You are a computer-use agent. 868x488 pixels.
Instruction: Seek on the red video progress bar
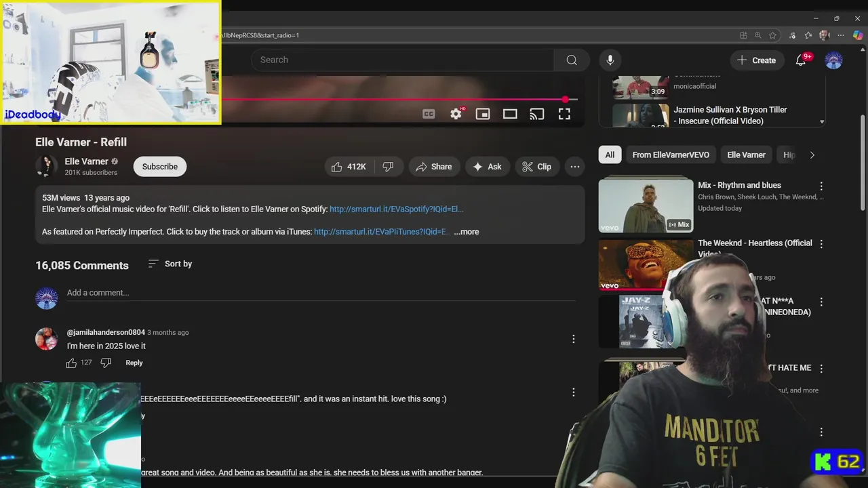[x=400, y=100]
